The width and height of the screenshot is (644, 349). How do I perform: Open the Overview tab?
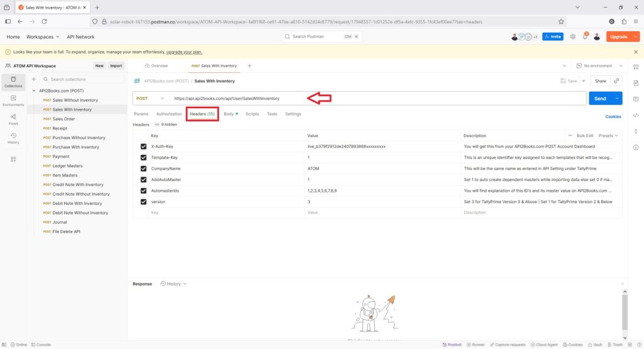point(156,65)
